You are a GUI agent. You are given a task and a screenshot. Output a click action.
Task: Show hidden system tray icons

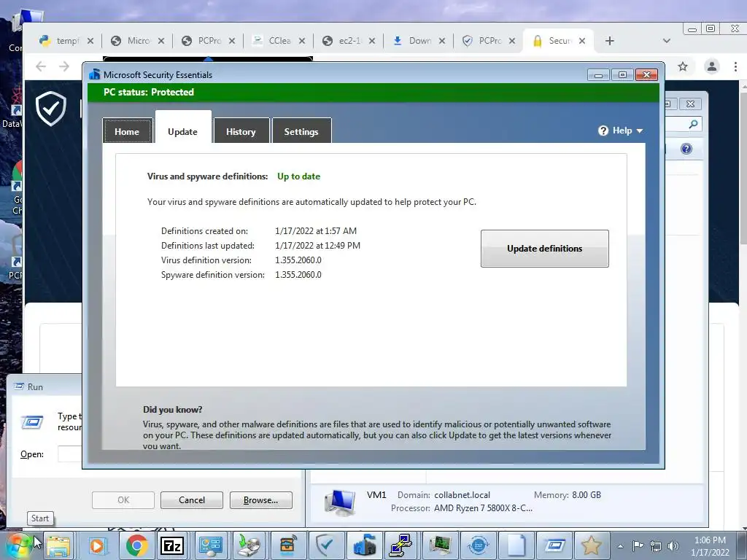(x=620, y=546)
